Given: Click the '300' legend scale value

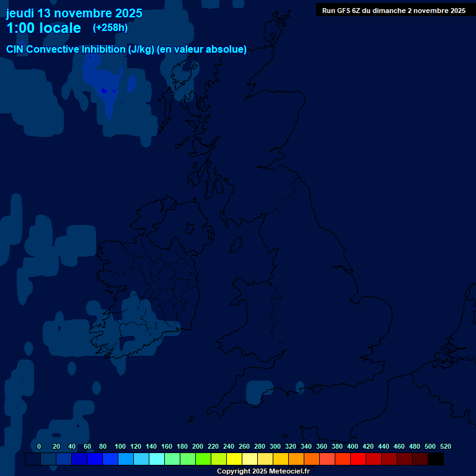Looking at the screenshot, I should [x=275, y=446].
